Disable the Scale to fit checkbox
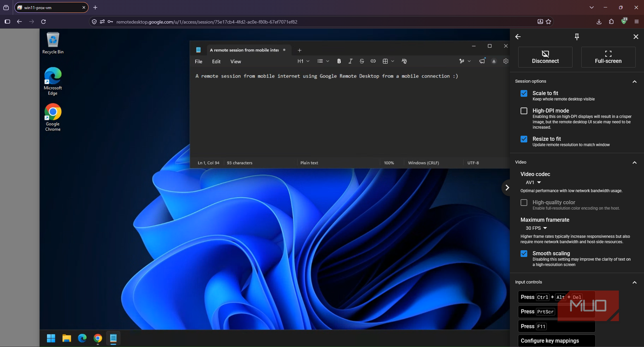644x347 pixels. [x=524, y=93]
